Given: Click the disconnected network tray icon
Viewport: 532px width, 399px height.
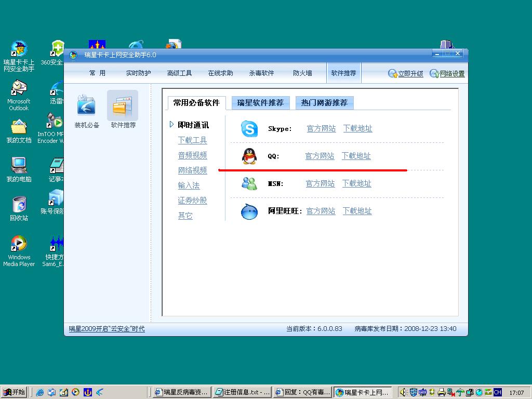Looking at the screenshot, I should tap(450, 392).
